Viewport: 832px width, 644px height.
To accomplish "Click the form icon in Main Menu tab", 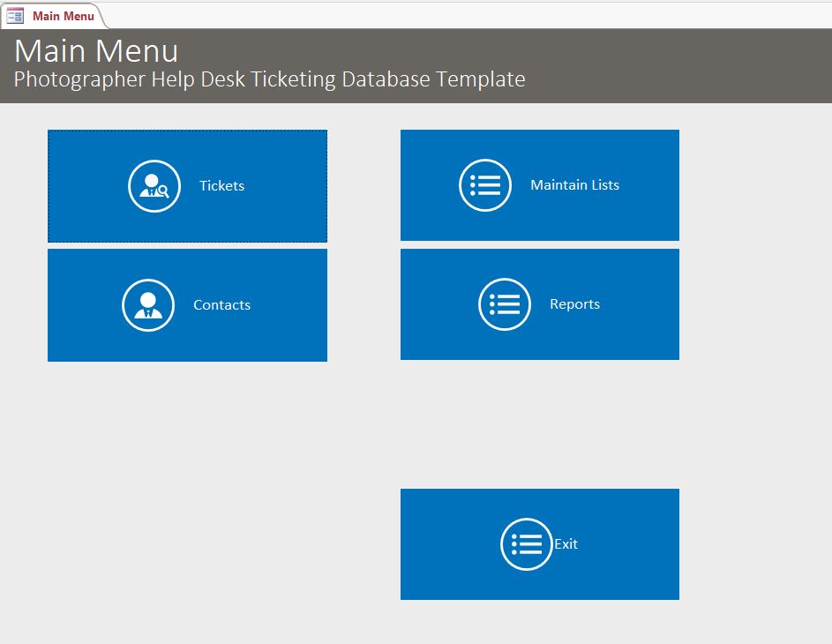I will coord(15,16).
